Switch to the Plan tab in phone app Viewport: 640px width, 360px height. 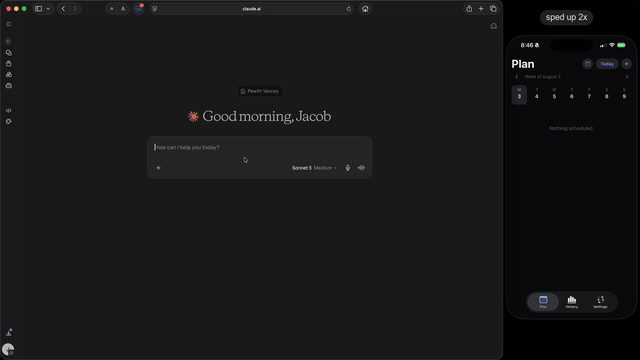tap(543, 302)
